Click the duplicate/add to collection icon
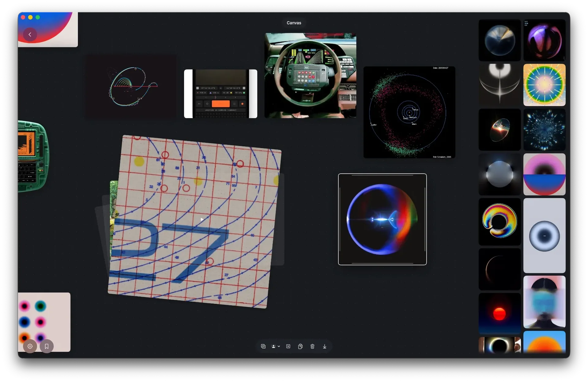588x382 pixels. pos(263,346)
